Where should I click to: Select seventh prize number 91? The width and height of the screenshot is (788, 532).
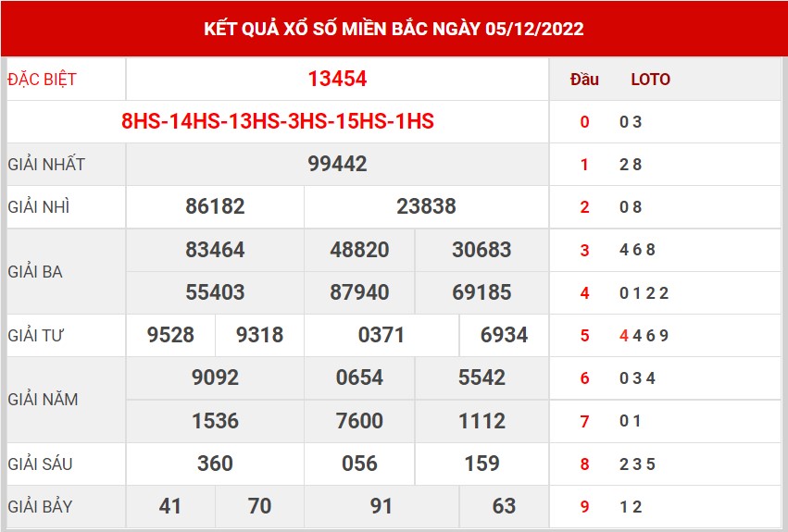[x=381, y=506]
